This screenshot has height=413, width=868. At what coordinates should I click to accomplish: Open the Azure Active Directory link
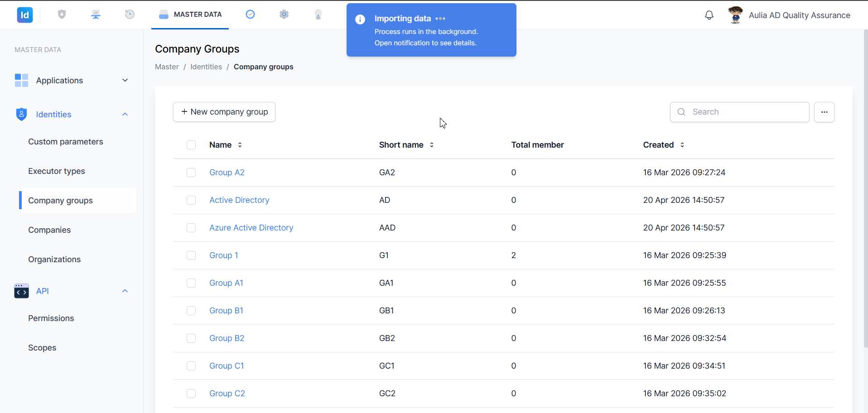coord(251,228)
